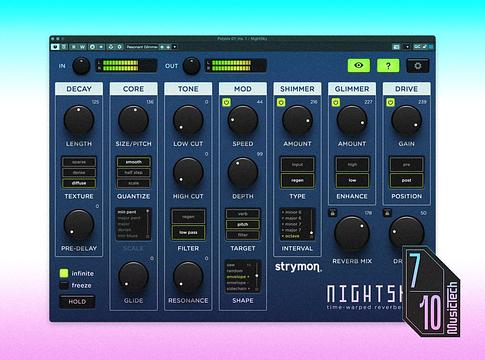Open help with the question mark button

click(388, 66)
